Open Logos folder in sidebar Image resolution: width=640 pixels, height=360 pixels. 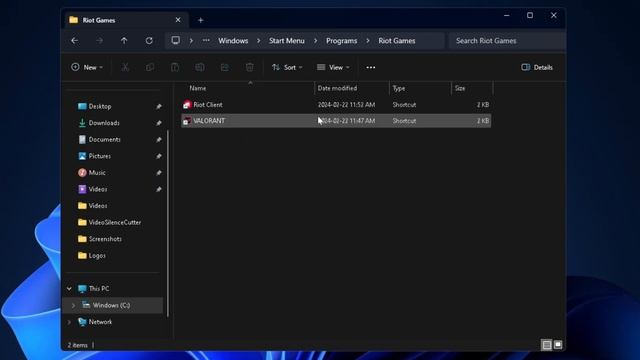[97, 256]
